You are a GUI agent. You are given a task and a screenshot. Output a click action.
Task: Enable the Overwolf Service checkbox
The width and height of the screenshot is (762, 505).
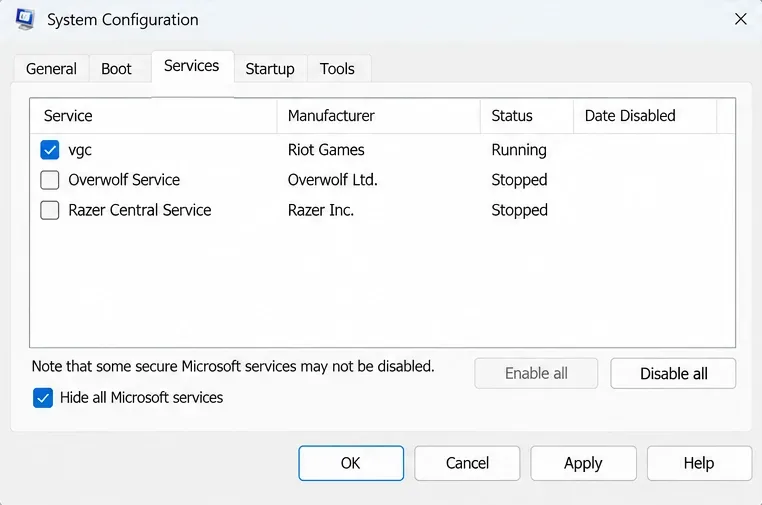50,180
